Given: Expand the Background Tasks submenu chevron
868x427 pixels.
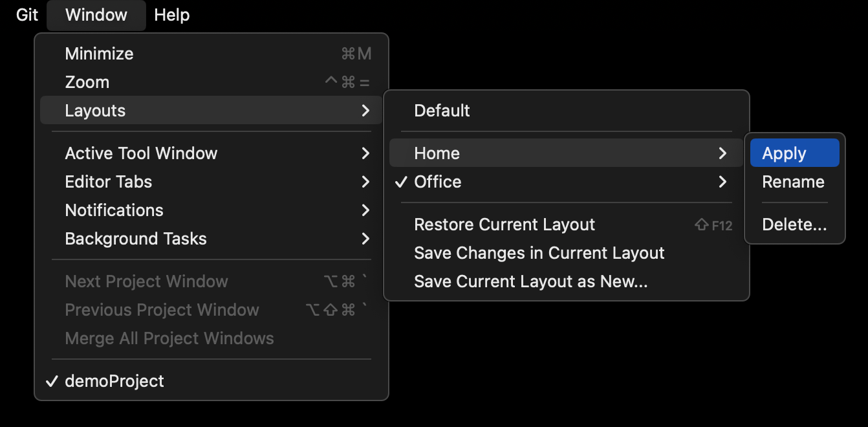Looking at the screenshot, I should click(365, 239).
